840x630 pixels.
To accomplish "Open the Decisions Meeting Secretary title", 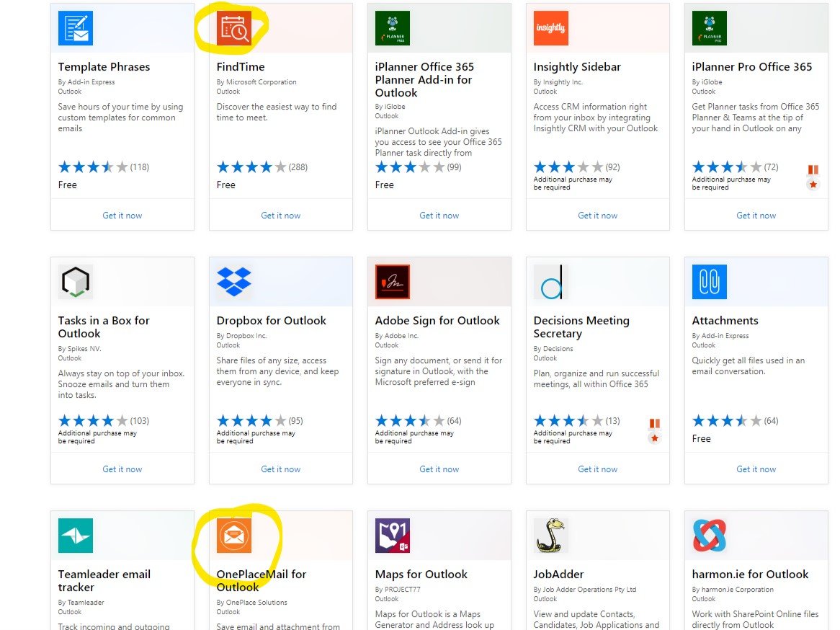I will pyautogui.click(x=581, y=327).
